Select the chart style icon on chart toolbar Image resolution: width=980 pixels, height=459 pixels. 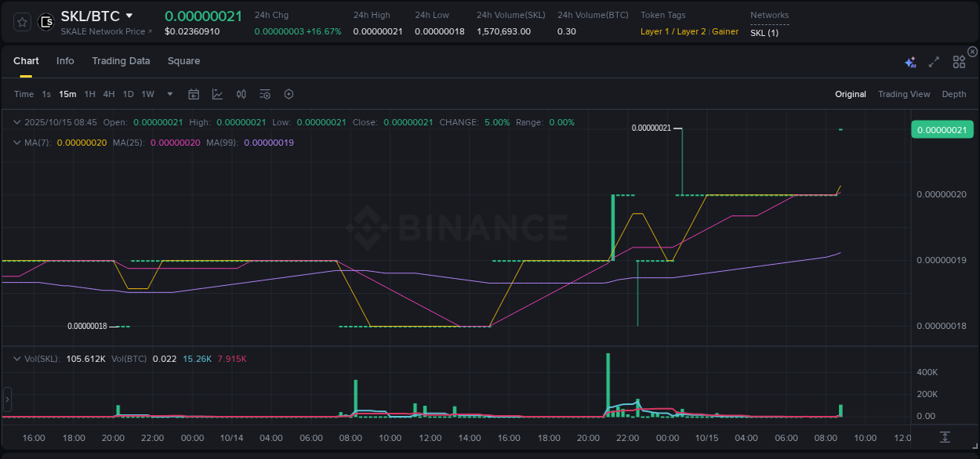pyautogui.click(x=217, y=94)
